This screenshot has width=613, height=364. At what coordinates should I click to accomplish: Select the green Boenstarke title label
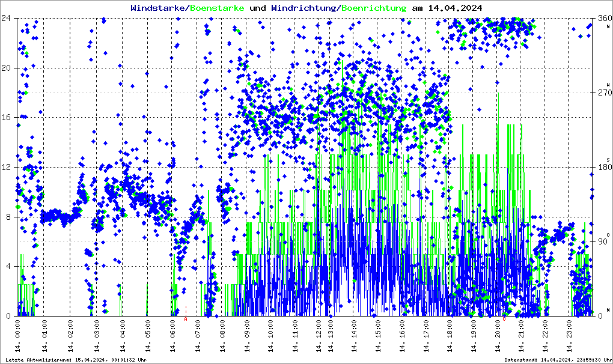(x=217, y=8)
